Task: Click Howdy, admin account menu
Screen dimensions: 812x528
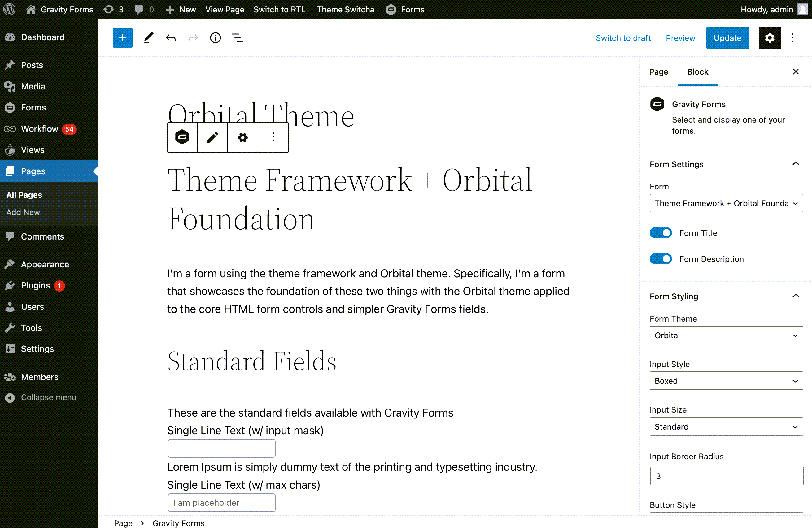Action: click(774, 9)
